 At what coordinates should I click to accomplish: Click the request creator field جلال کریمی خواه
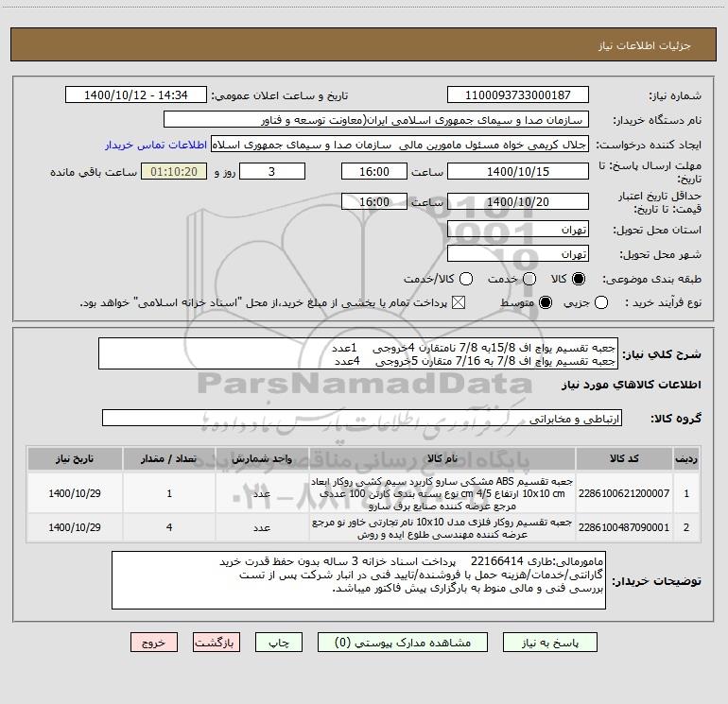coord(400,145)
